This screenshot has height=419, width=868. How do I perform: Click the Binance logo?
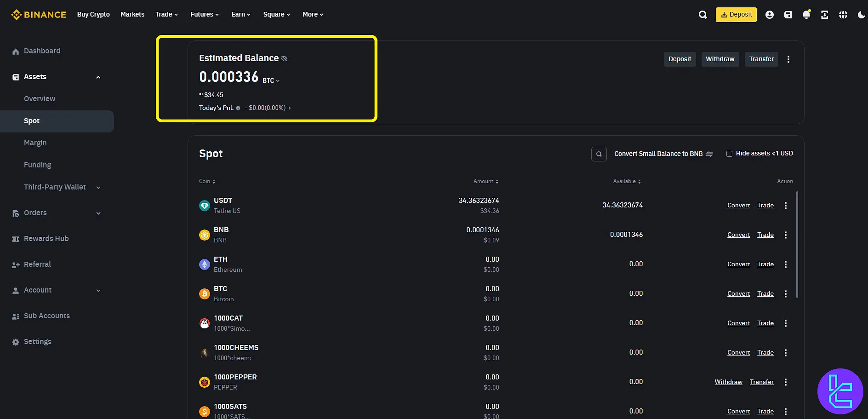click(39, 15)
